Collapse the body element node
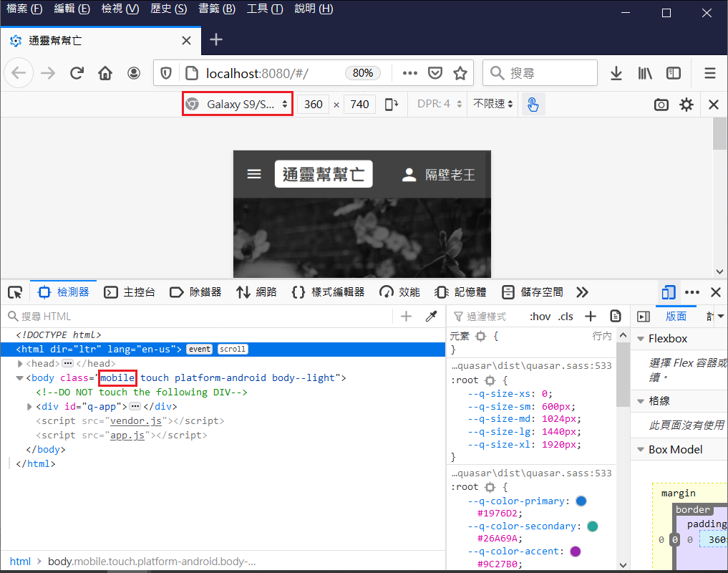The image size is (728, 573). point(19,377)
